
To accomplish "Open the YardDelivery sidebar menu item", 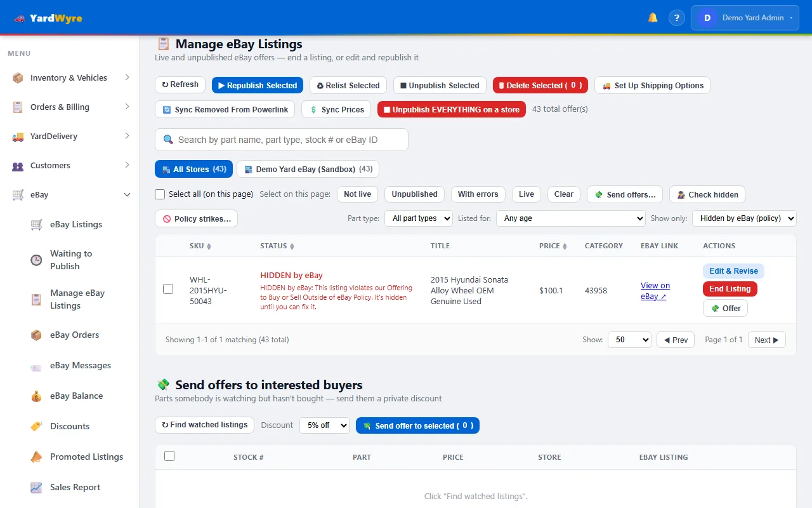I will pyautogui.click(x=69, y=137).
